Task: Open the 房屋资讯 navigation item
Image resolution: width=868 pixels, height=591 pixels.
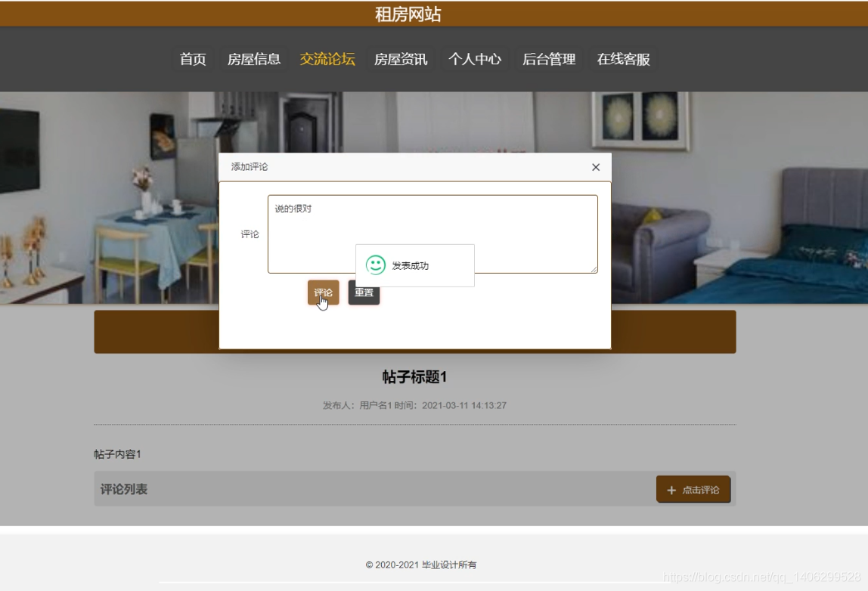Action: tap(401, 60)
